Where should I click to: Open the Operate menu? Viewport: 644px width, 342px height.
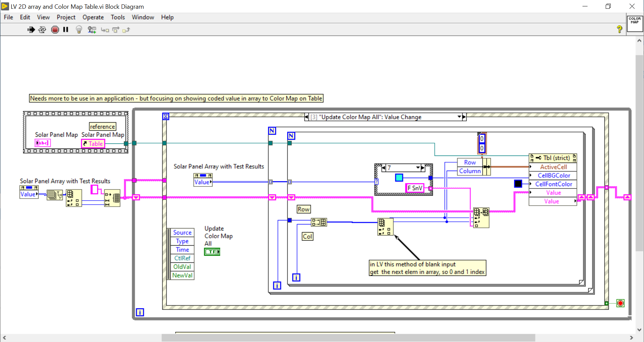(x=93, y=17)
